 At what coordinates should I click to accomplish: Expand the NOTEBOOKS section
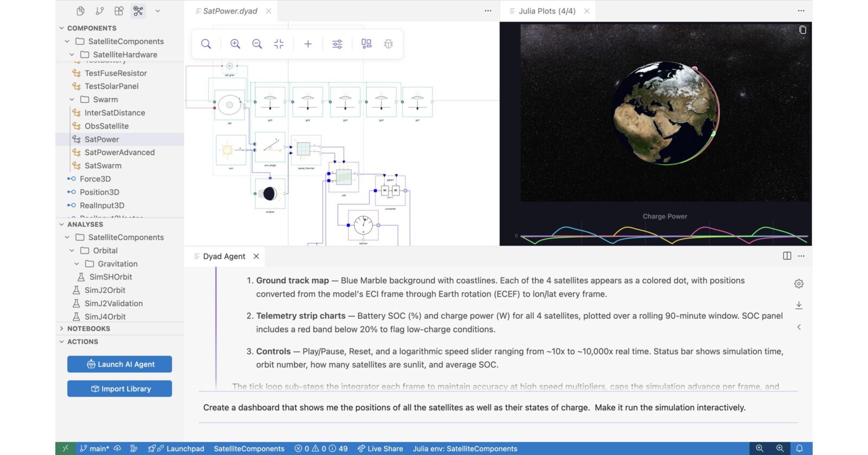point(62,328)
